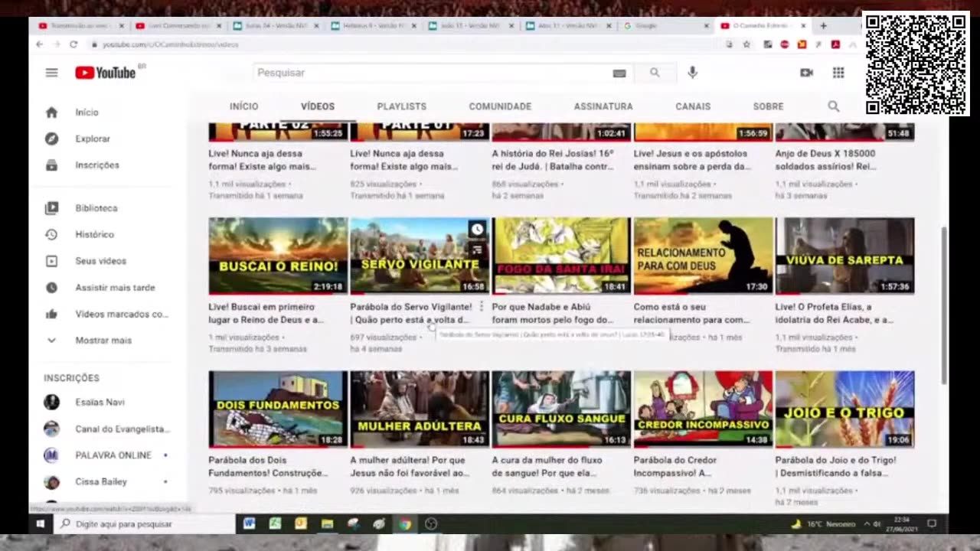This screenshot has width=980, height=551.
Task: Open Word from the taskbar
Action: [249, 524]
